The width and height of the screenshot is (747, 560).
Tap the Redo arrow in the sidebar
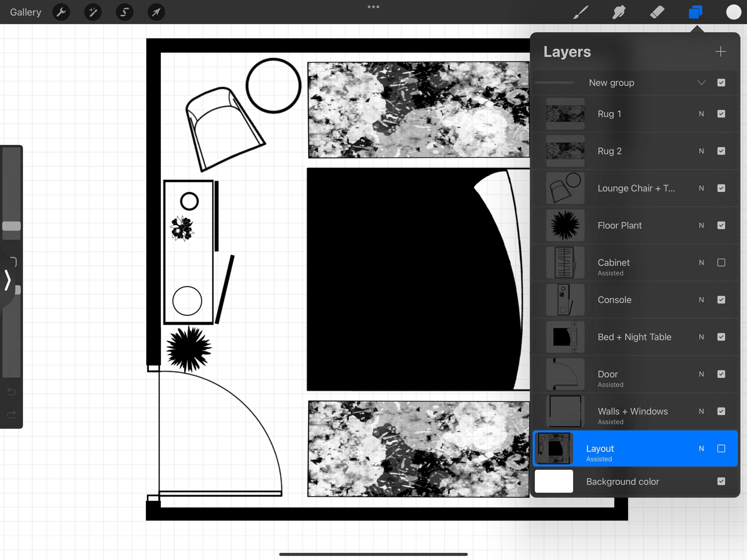(x=11, y=415)
